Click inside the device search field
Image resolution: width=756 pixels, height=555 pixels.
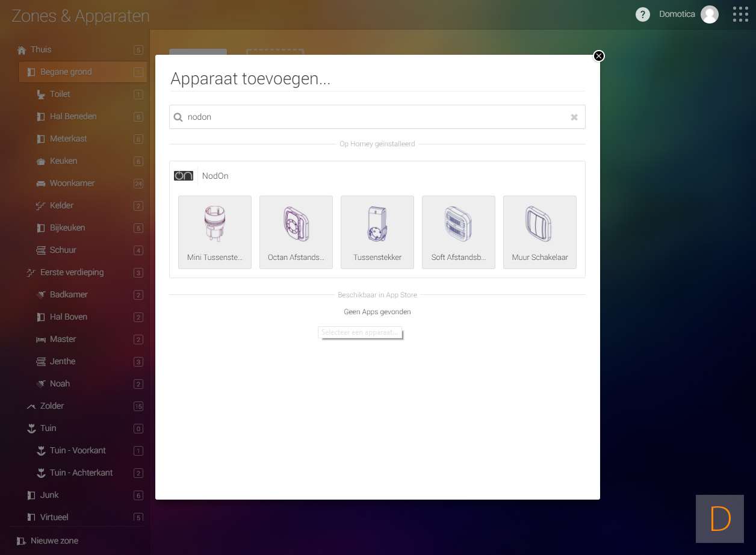tap(373, 117)
